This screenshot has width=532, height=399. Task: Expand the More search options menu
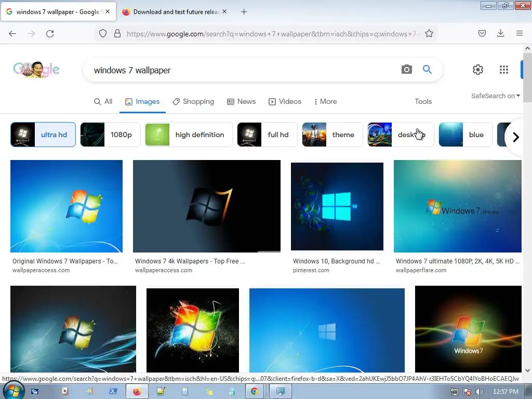325,101
